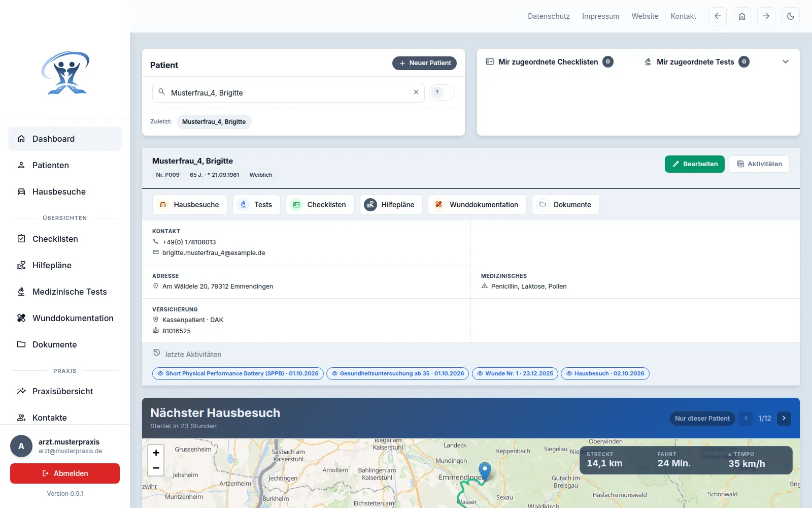Click the practice logo in sidebar
Image resolution: width=812 pixels, height=508 pixels.
(65, 73)
